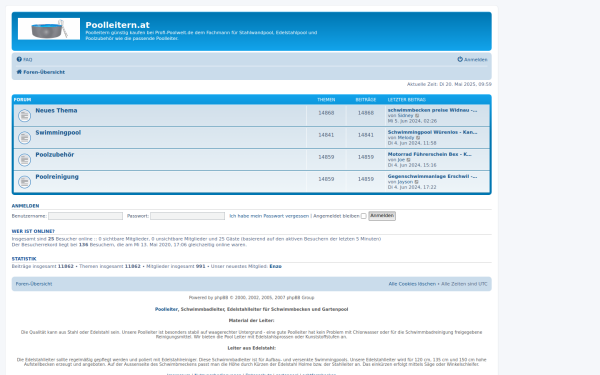Click the Neues Thema forum icon

(24, 115)
